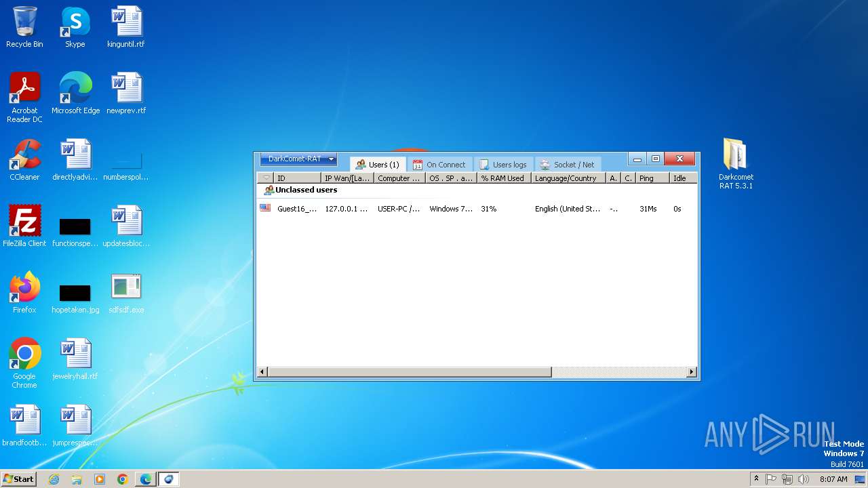Select the CCleaner desktop shortcut
Image resolution: width=868 pixels, height=488 pixels.
[24, 160]
